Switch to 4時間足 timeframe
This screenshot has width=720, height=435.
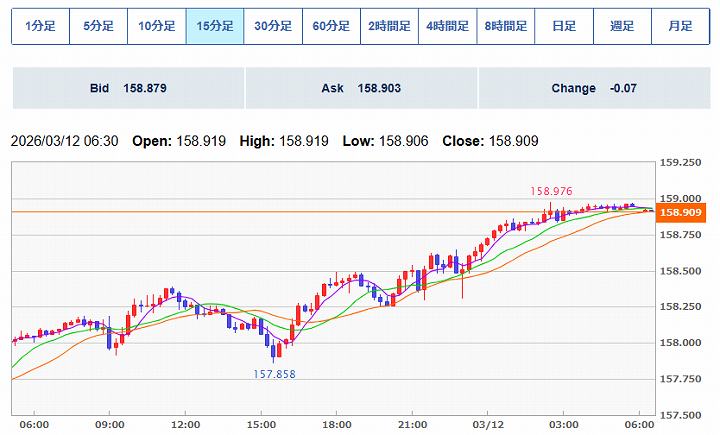[447, 26]
